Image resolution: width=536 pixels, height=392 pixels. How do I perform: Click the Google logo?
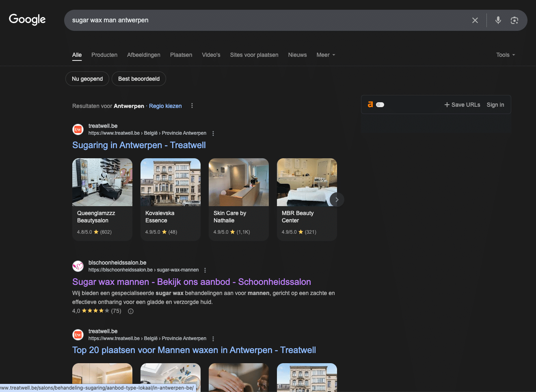(27, 19)
